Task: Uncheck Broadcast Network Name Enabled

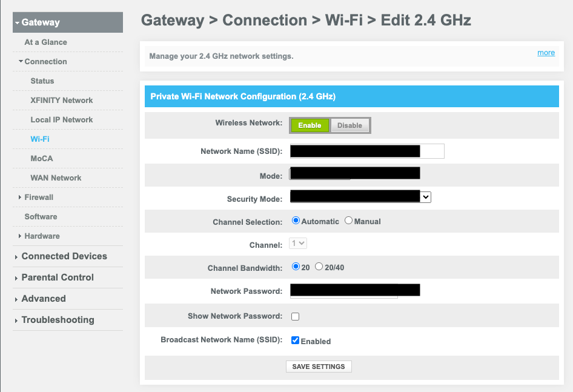Action: click(x=296, y=341)
